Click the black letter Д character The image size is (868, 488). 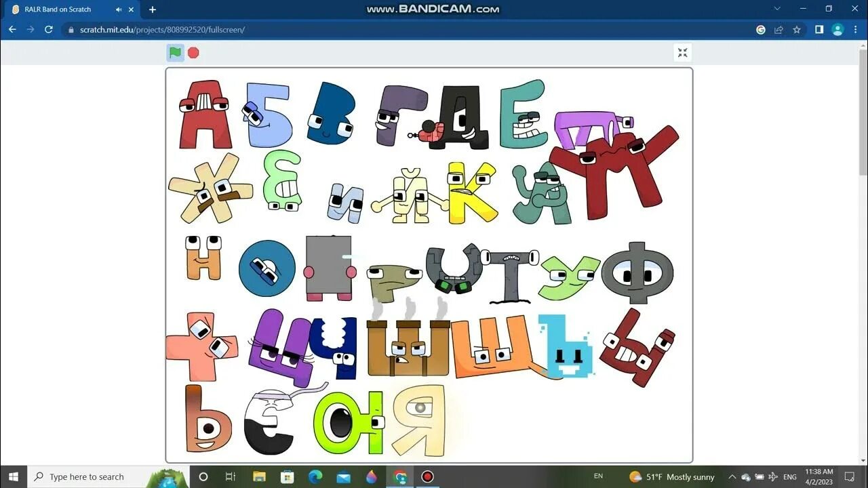pyautogui.click(x=462, y=117)
